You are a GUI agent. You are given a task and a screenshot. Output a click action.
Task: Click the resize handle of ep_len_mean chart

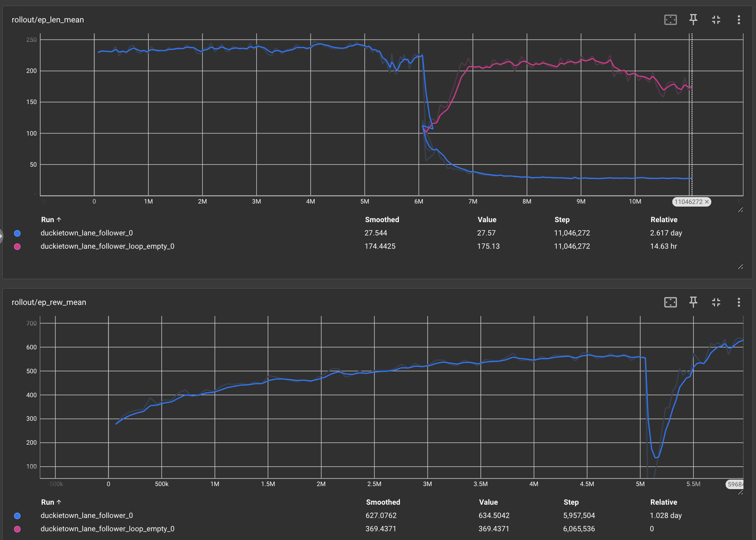coord(740,210)
